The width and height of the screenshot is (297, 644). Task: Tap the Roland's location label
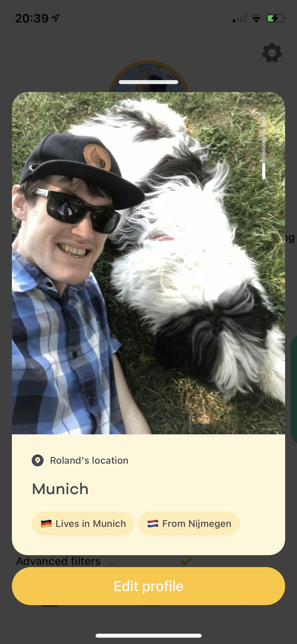point(89,461)
